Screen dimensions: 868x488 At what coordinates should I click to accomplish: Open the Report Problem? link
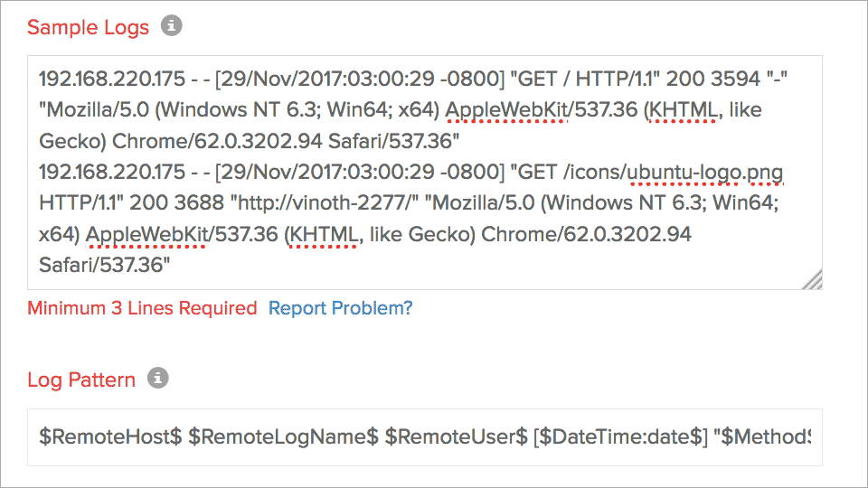coord(340,308)
